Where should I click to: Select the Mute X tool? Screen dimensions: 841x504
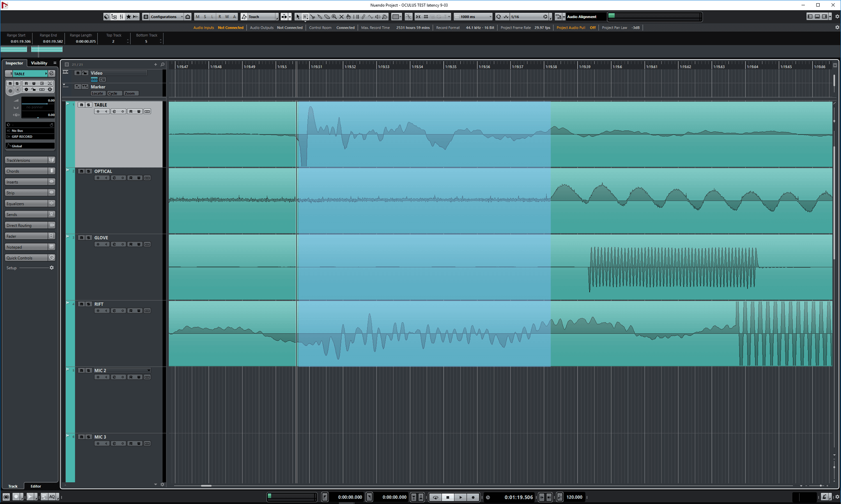coord(341,17)
